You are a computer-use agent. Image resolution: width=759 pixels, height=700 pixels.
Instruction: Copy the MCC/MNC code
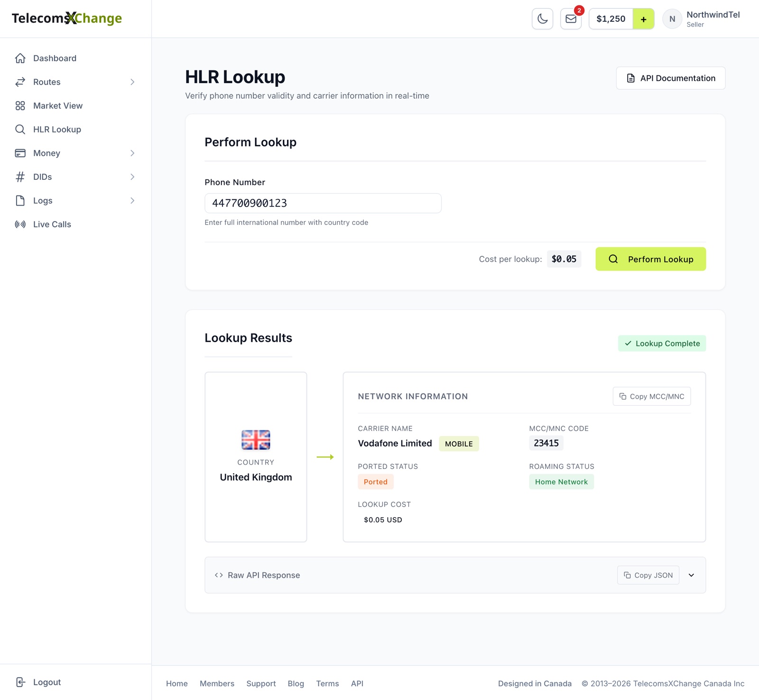point(651,396)
